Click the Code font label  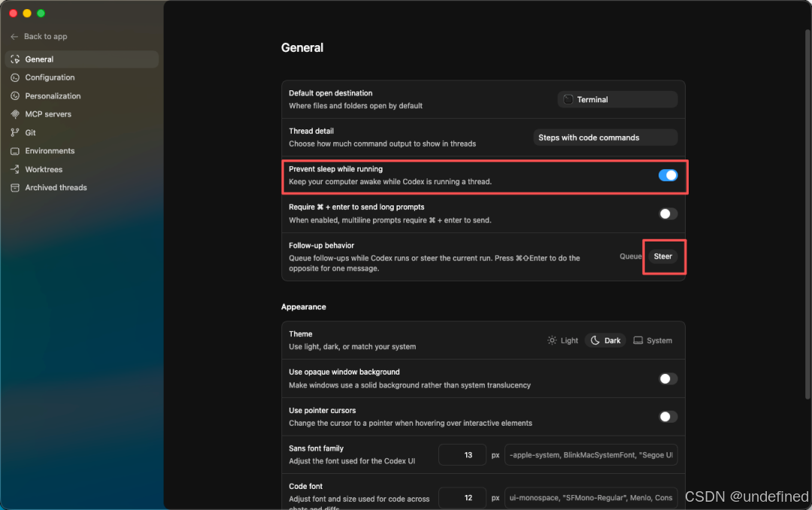click(x=305, y=486)
